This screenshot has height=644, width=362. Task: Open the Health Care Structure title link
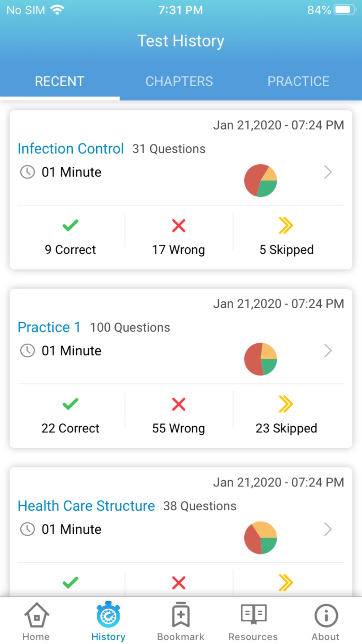(x=87, y=506)
